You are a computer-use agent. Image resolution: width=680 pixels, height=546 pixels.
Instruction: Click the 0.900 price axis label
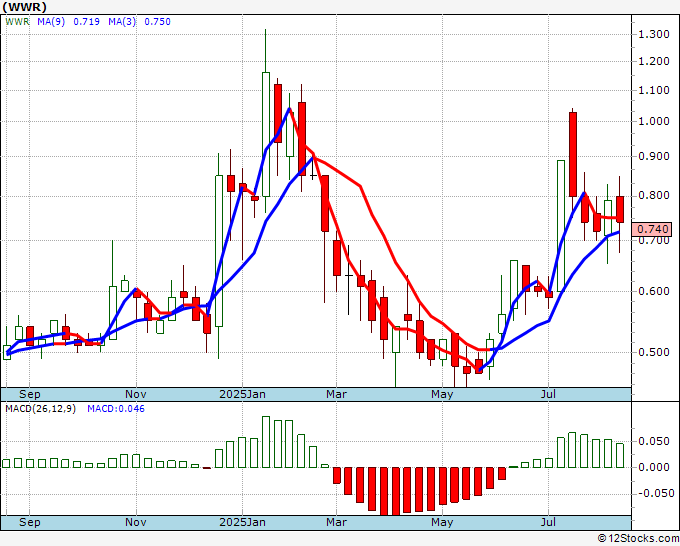pos(654,156)
